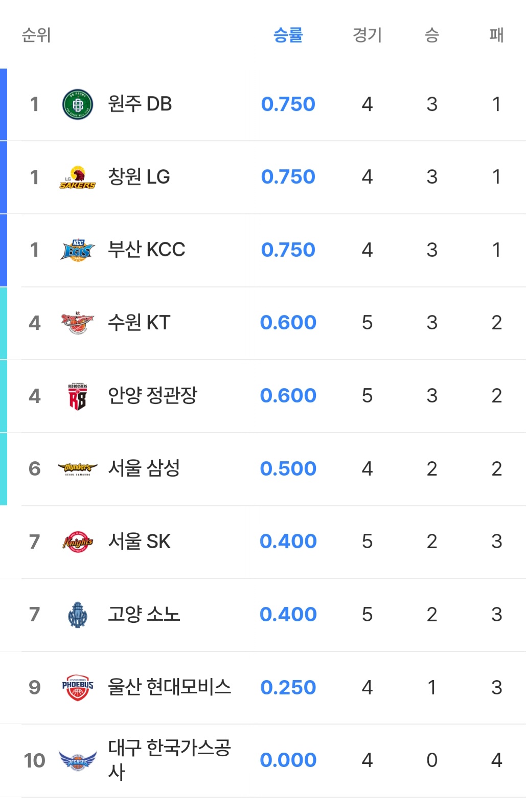Tap the 고양 소노 team logo

pyautogui.click(x=78, y=615)
